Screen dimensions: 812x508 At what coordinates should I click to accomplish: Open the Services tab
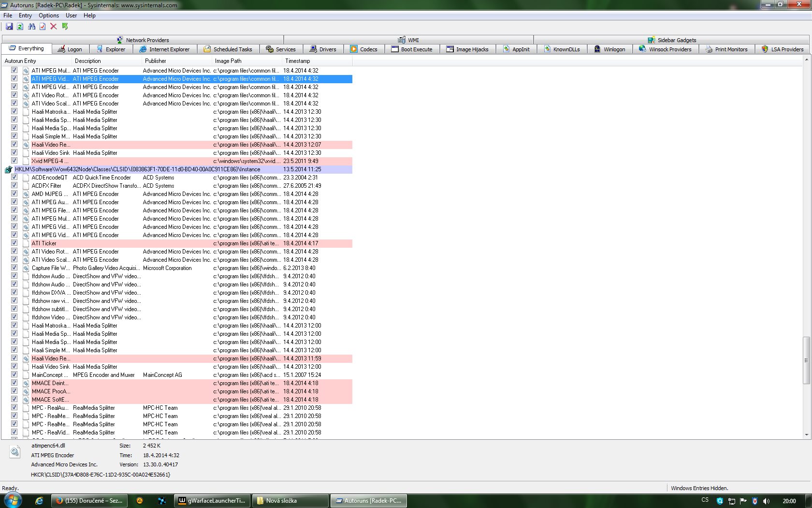click(x=281, y=49)
